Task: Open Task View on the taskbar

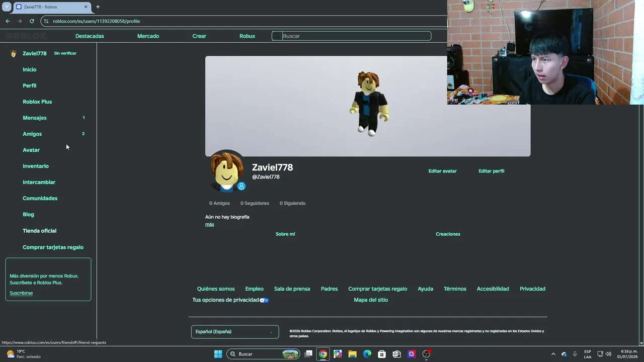Action: pyautogui.click(x=308, y=354)
